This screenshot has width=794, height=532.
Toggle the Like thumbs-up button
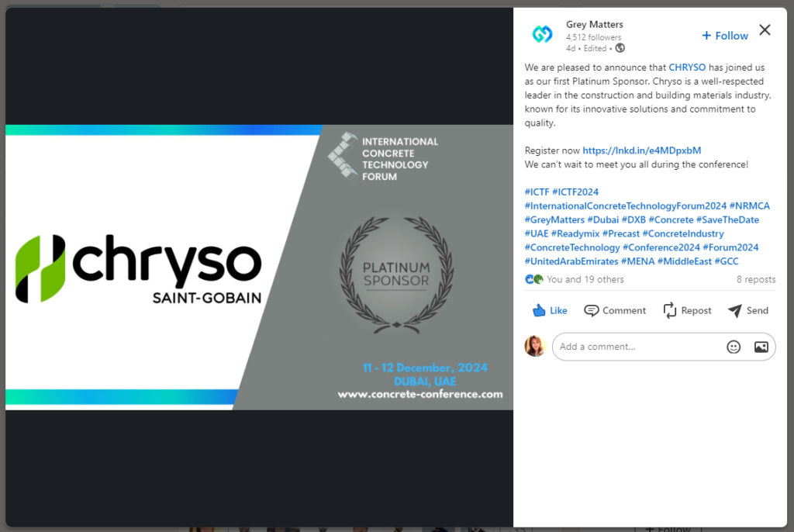pos(550,310)
